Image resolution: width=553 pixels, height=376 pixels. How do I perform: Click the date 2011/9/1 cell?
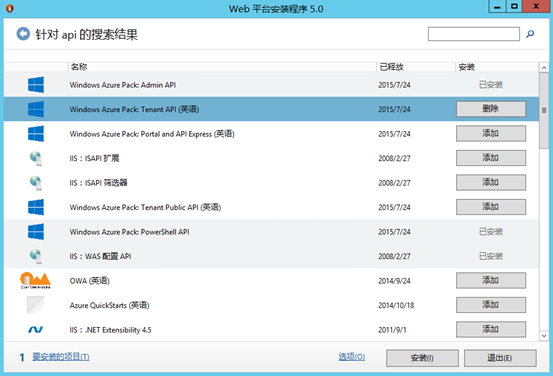point(393,330)
